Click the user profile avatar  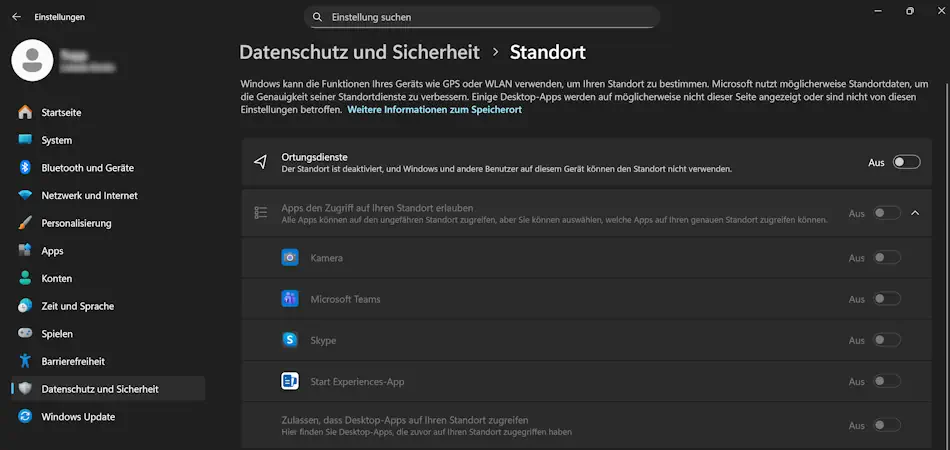(32, 60)
